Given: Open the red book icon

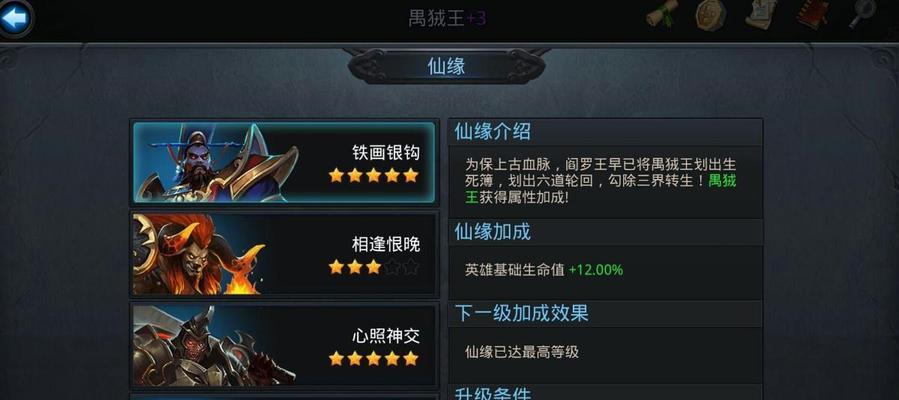Looking at the screenshot, I should (811, 14).
